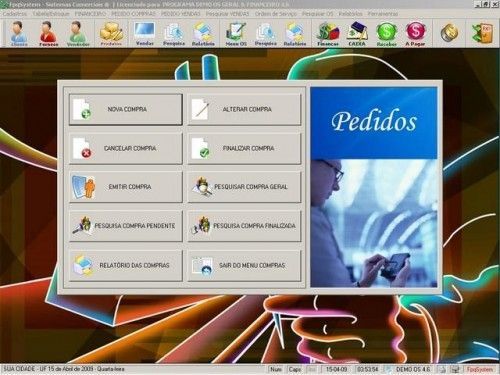Open the Pesquisar OS menu
Viewport: 500px width, 375px height.
tap(318, 14)
